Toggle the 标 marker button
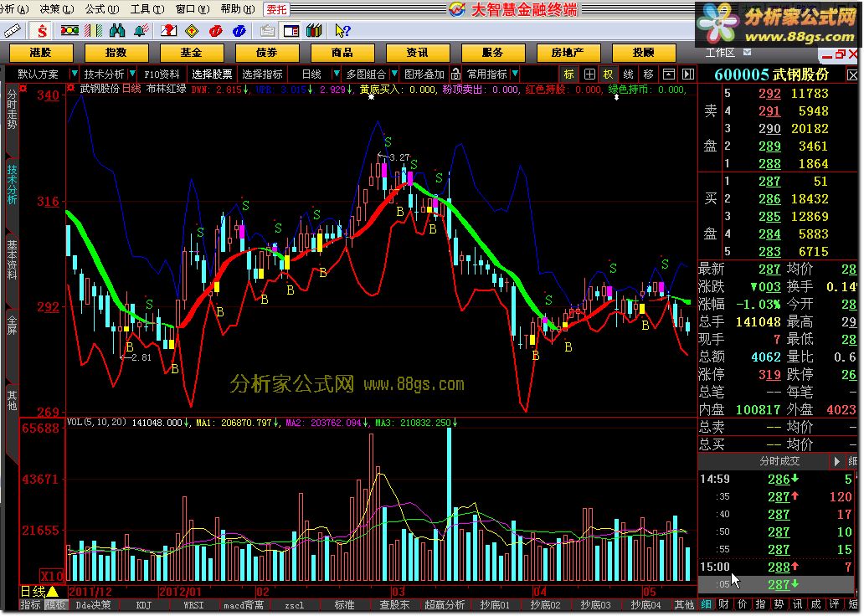This screenshot has height=616, width=864. [x=568, y=74]
